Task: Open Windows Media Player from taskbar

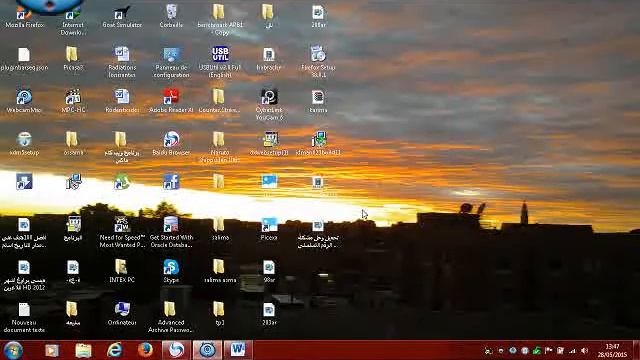Action: [x=52, y=350]
